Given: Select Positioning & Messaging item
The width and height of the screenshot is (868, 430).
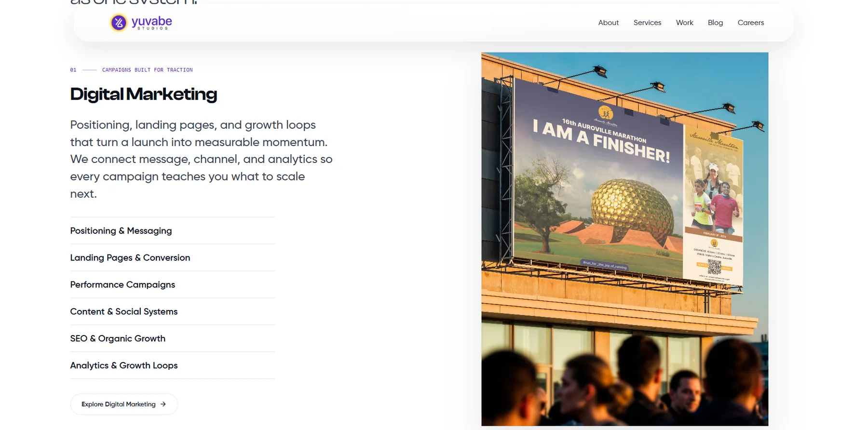Looking at the screenshot, I should [x=173, y=230].
